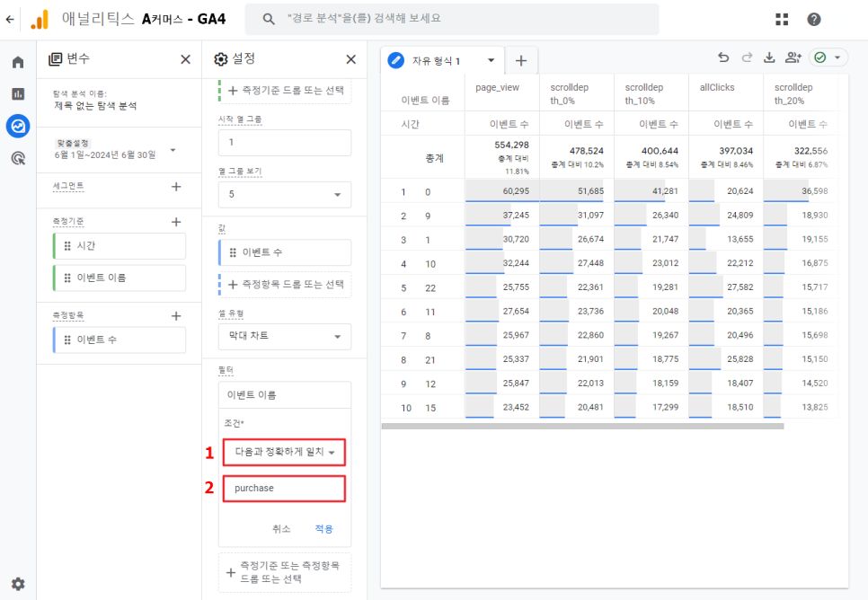
Task: Undo the last change
Action: [x=723, y=57]
